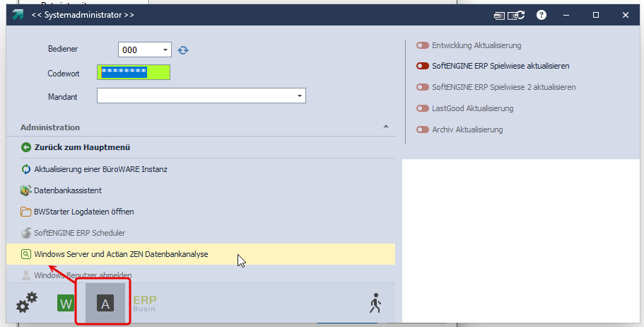
Task: Expand the Mandant dropdown
Action: [x=300, y=96]
